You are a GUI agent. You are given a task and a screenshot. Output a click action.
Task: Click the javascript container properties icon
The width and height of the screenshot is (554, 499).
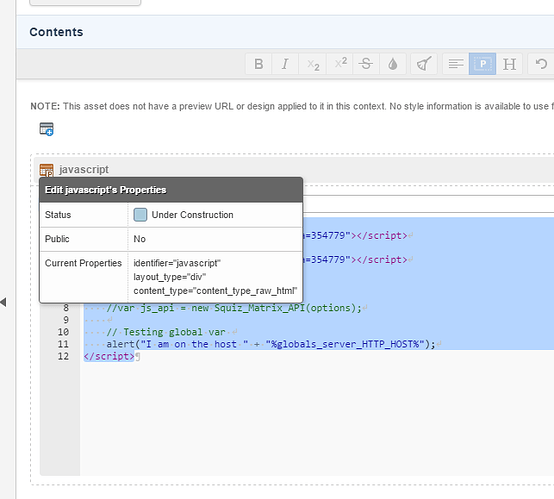click(x=46, y=170)
